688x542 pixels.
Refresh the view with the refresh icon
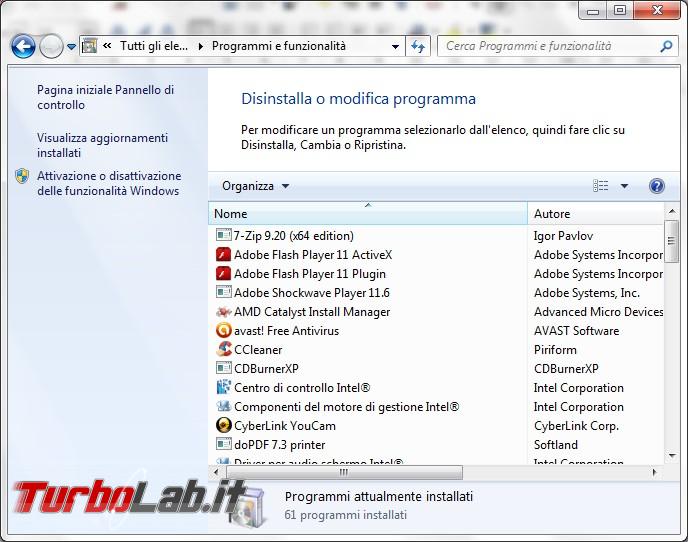click(418, 46)
